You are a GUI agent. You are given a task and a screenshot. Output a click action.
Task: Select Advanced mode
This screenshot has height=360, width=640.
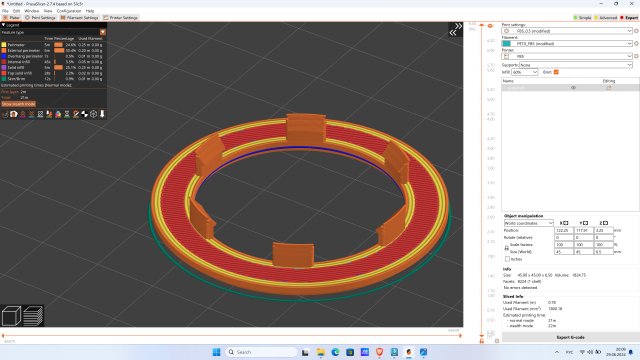605,18
